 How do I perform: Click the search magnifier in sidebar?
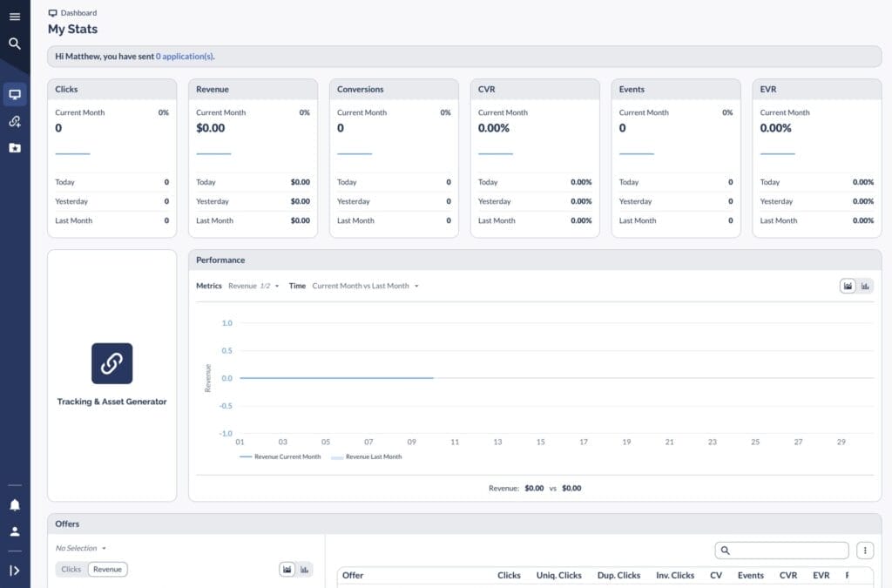(15, 44)
